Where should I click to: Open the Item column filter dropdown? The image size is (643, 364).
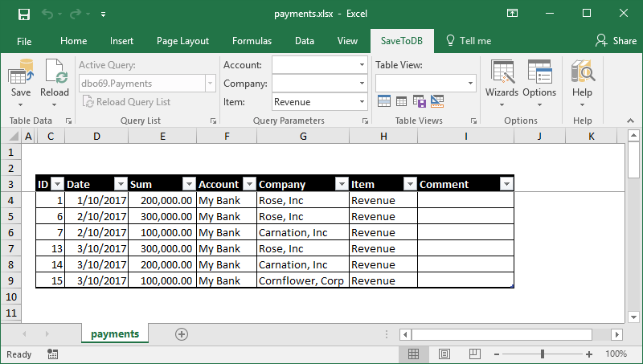pyautogui.click(x=410, y=185)
